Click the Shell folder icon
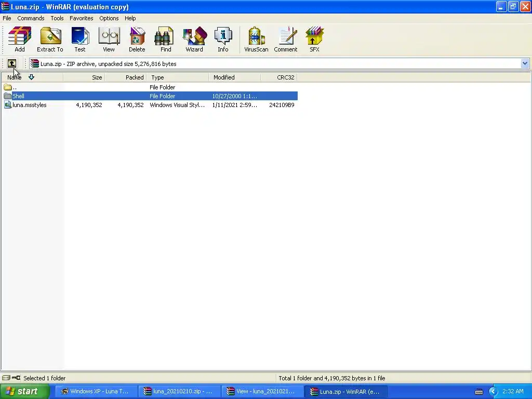The height and width of the screenshot is (399, 532). tap(8, 96)
